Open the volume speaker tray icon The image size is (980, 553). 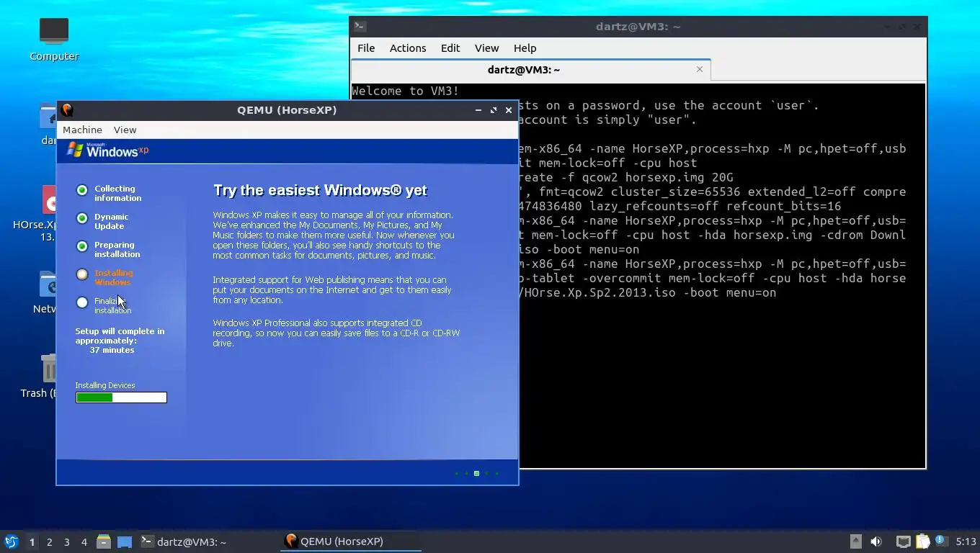tap(876, 541)
